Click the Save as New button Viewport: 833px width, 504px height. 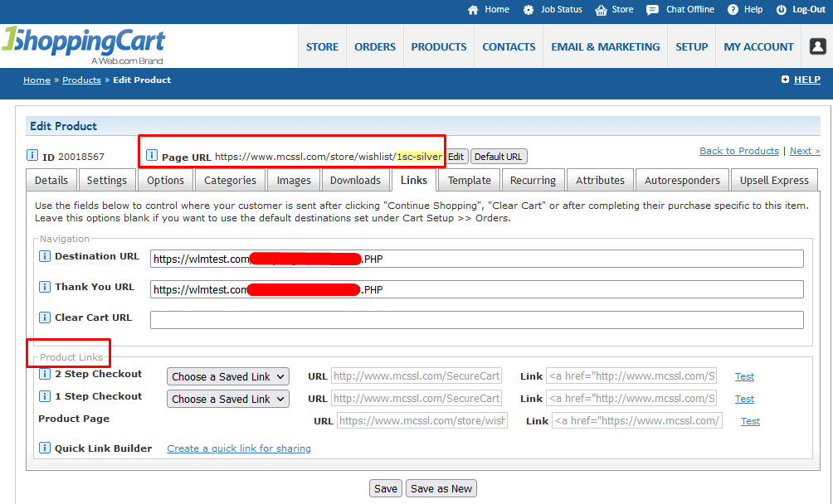tap(441, 488)
